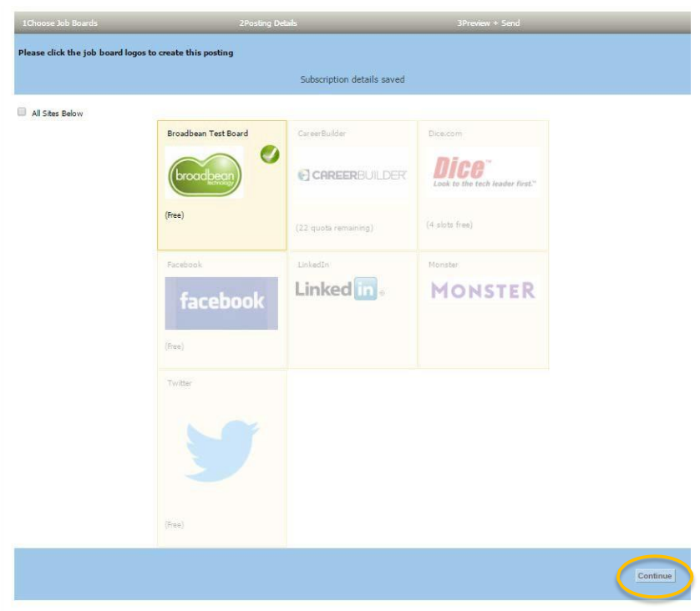Click the Broadbean Test Board title
This screenshot has height=611, width=700.
[x=208, y=134]
